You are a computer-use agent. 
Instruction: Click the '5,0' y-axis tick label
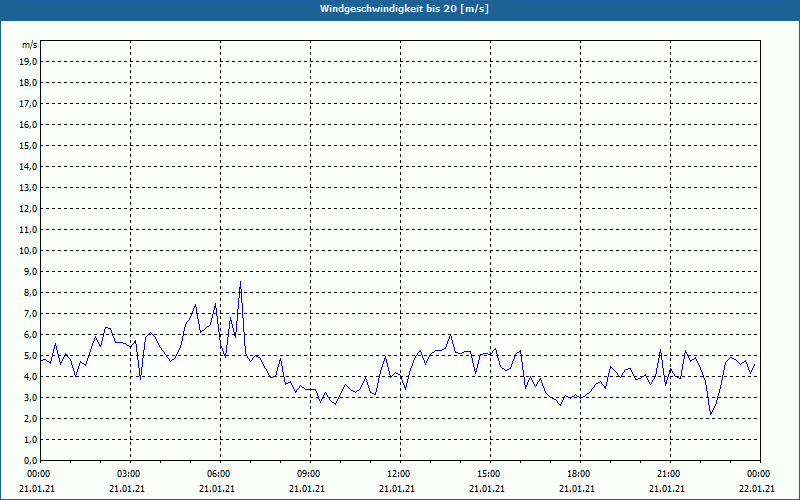click(31, 356)
